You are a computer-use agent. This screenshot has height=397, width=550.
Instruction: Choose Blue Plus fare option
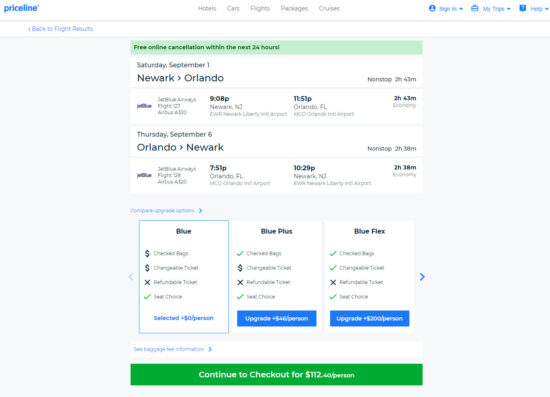coord(277,277)
